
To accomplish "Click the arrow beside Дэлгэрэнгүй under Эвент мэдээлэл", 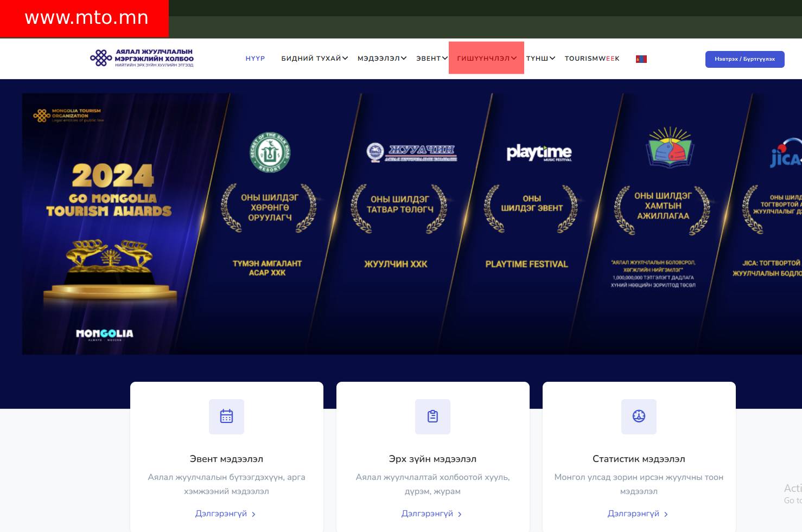I will click(x=253, y=514).
